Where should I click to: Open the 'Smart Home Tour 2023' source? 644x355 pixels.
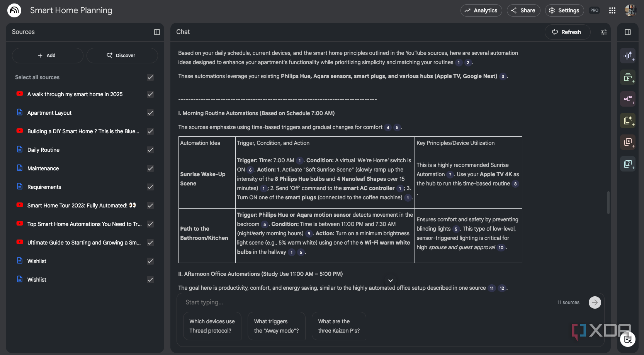(x=82, y=206)
